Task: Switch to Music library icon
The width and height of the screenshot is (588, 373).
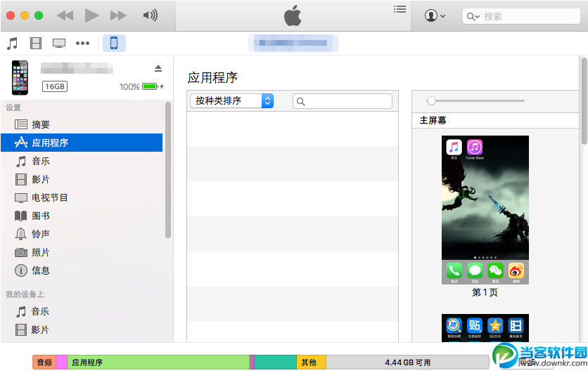Action: pos(13,44)
